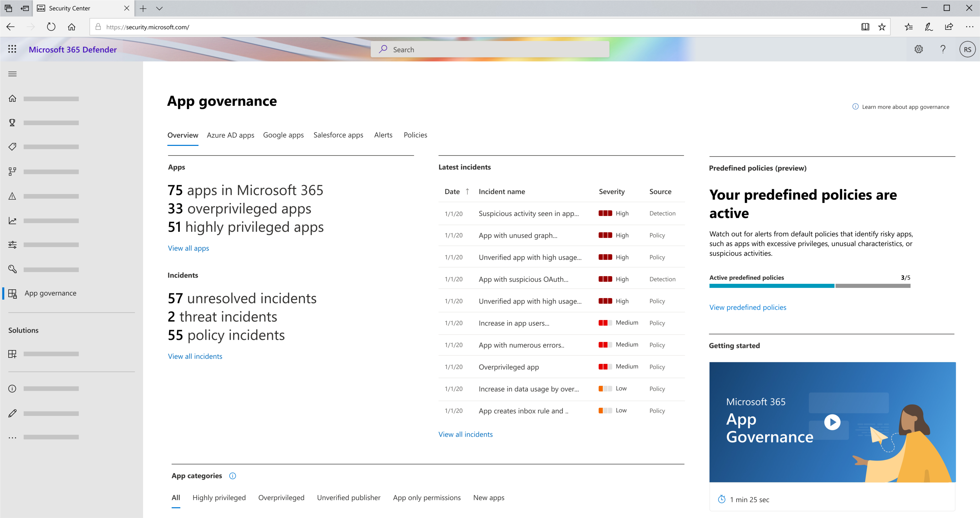Click View predefined policies link
Image resolution: width=980 pixels, height=518 pixels.
click(747, 307)
